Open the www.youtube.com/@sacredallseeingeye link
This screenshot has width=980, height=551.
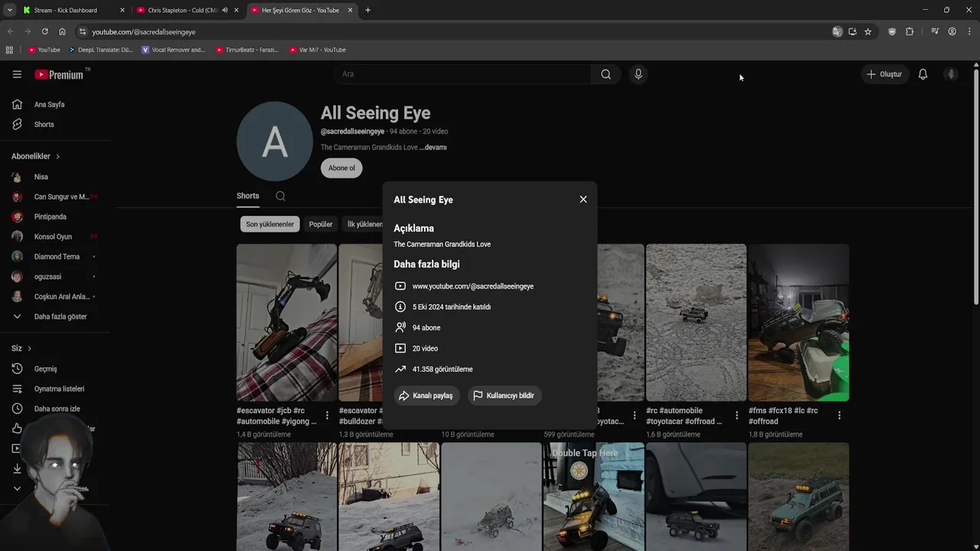[x=472, y=286]
